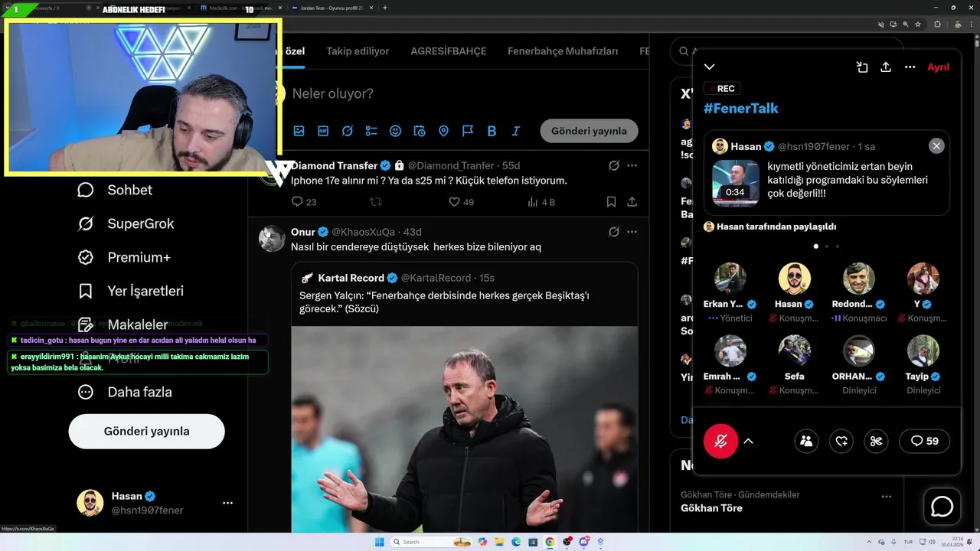Open Grok explain on Diamond Transfer post

coord(613,165)
